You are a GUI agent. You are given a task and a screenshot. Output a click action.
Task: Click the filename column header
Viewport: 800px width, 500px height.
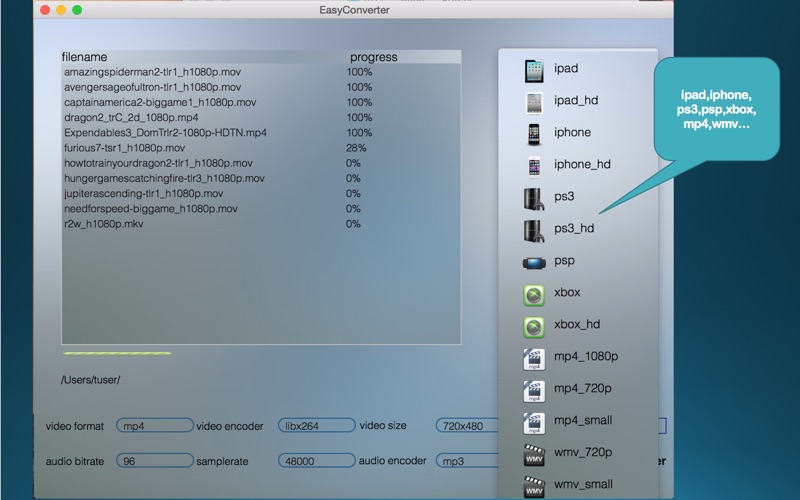(85, 57)
